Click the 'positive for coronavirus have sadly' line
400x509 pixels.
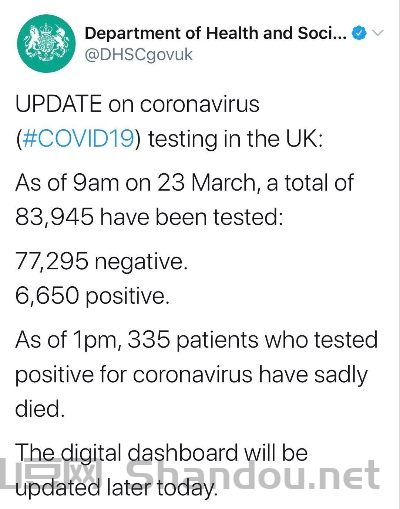pyautogui.click(x=191, y=375)
